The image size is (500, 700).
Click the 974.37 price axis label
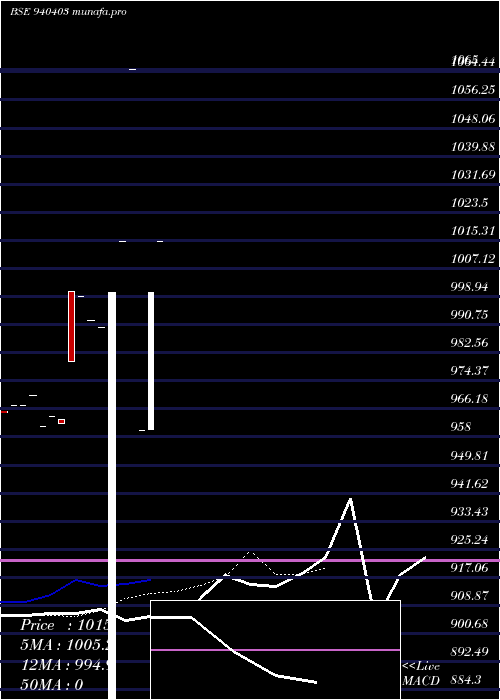[x=469, y=371]
